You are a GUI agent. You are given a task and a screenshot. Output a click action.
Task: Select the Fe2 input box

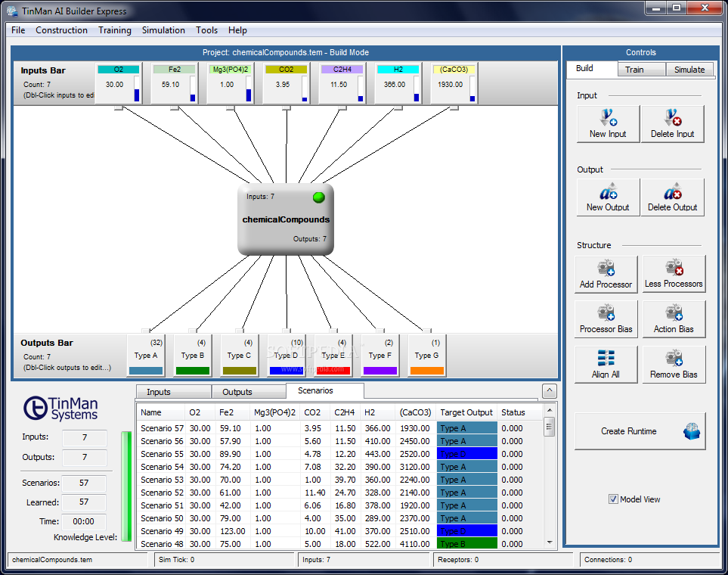(175, 84)
